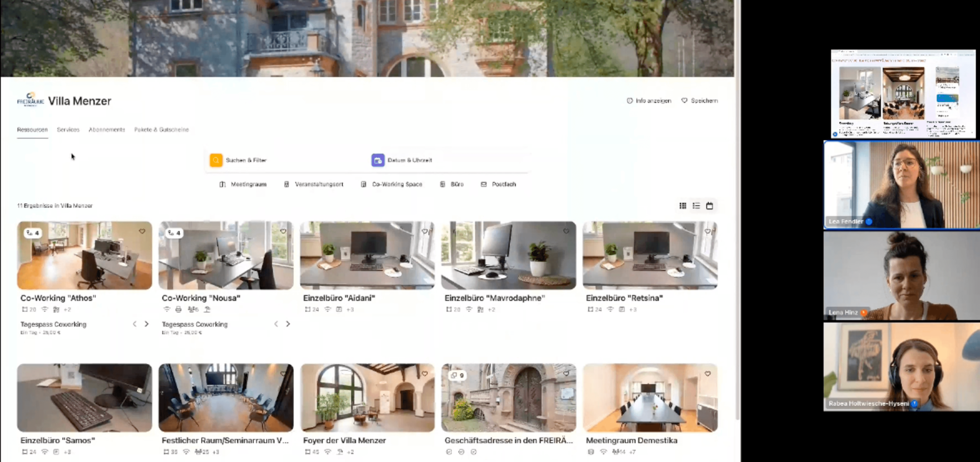Viewport: 980px width, 462px height.
Task: Switch to grid view layout icon
Action: [x=683, y=206]
